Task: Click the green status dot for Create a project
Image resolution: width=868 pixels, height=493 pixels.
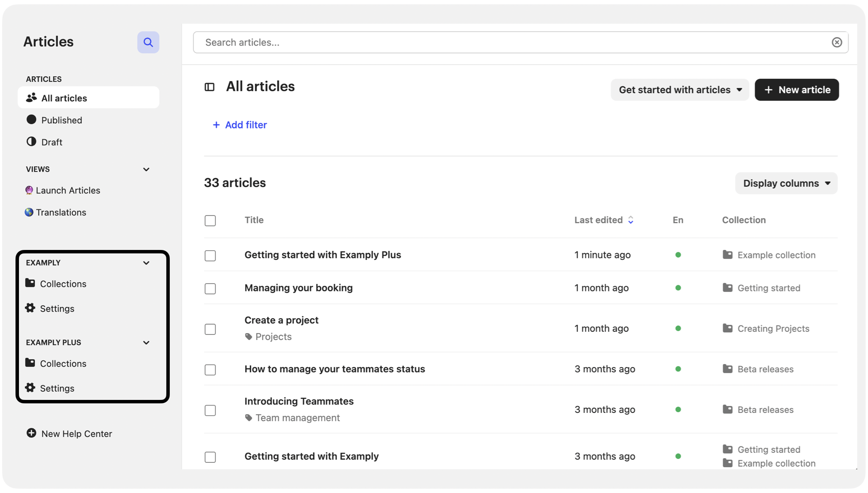Action: (x=678, y=328)
